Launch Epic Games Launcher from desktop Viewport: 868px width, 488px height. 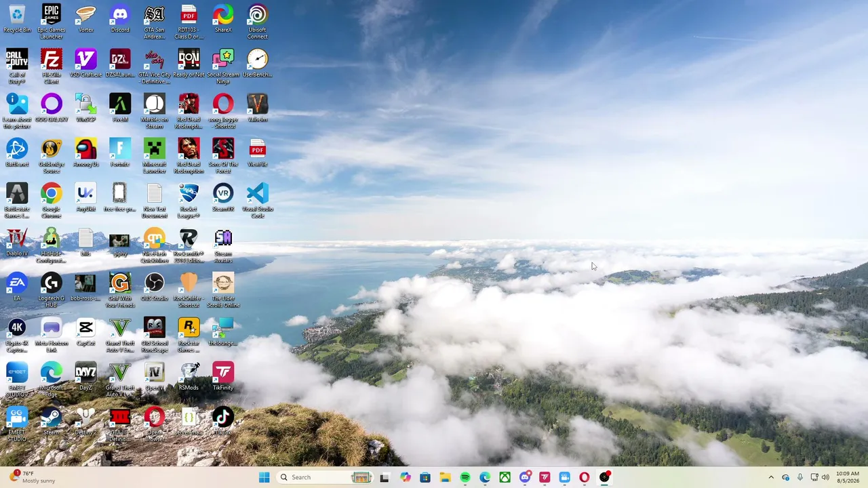click(x=52, y=22)
